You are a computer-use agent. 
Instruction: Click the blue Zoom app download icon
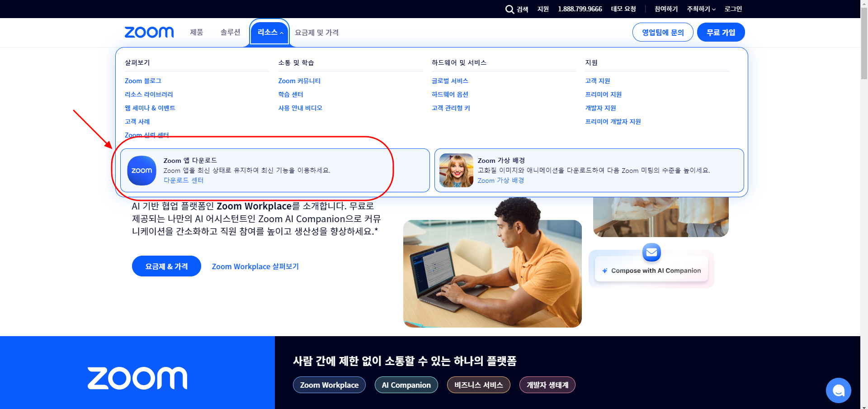click(142, 171)
